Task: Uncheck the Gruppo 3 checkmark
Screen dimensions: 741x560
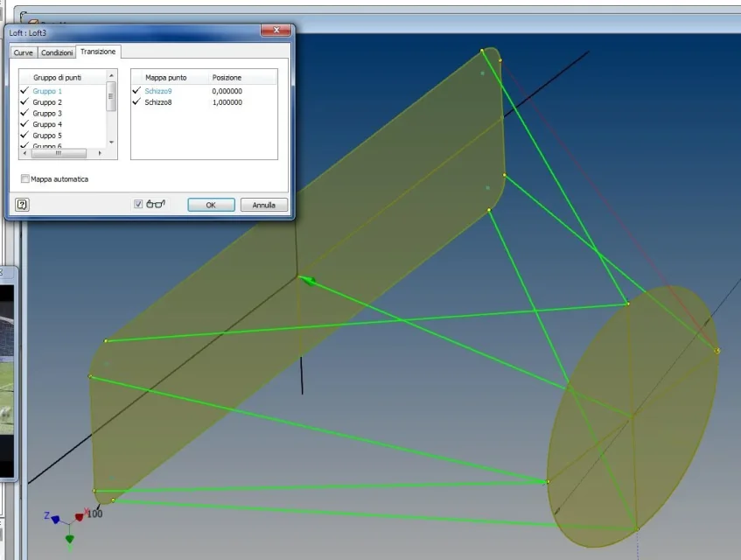Action: 24,113
